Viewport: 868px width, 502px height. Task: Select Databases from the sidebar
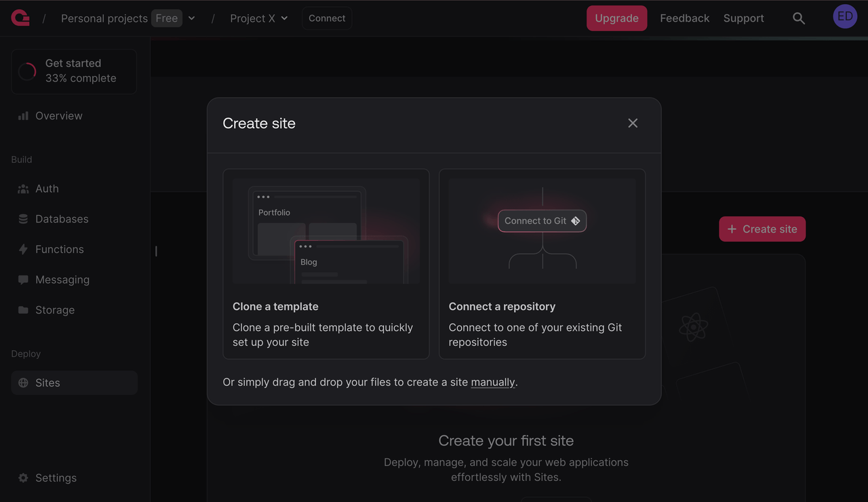pyautogui.click(x=62, y=218)
